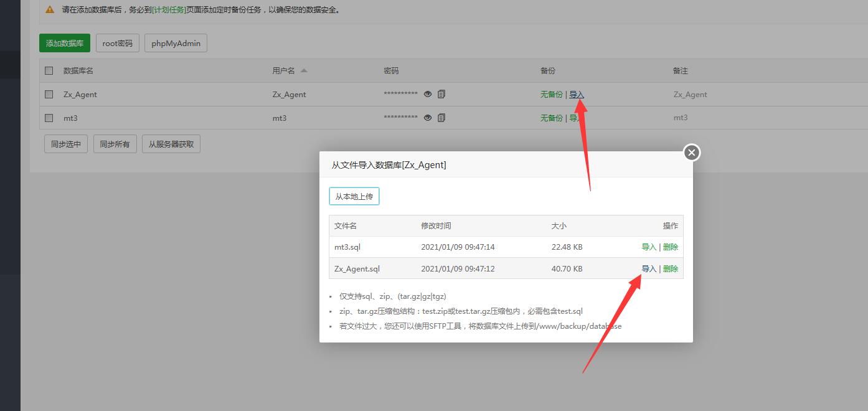The height and width of the screenshot is (411, 868).
Task: Import the Zx_Agent.sql file
Action: tap(648, 269)
